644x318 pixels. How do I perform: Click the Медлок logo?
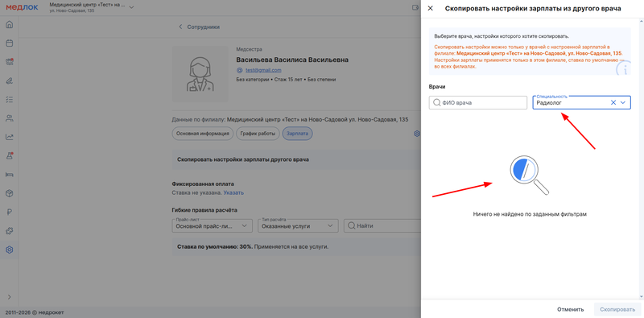click(22, 7)
